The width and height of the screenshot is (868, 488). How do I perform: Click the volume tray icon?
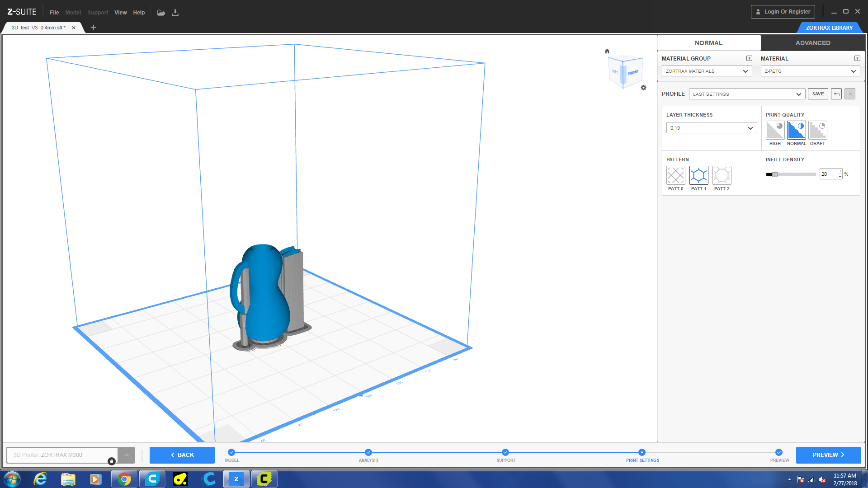pos(822,480)
